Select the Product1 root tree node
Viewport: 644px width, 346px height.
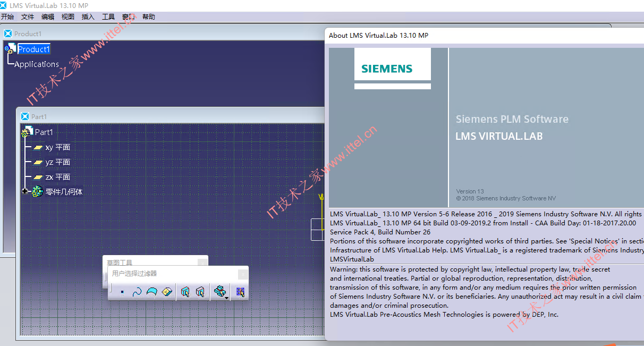coord(33,49)
